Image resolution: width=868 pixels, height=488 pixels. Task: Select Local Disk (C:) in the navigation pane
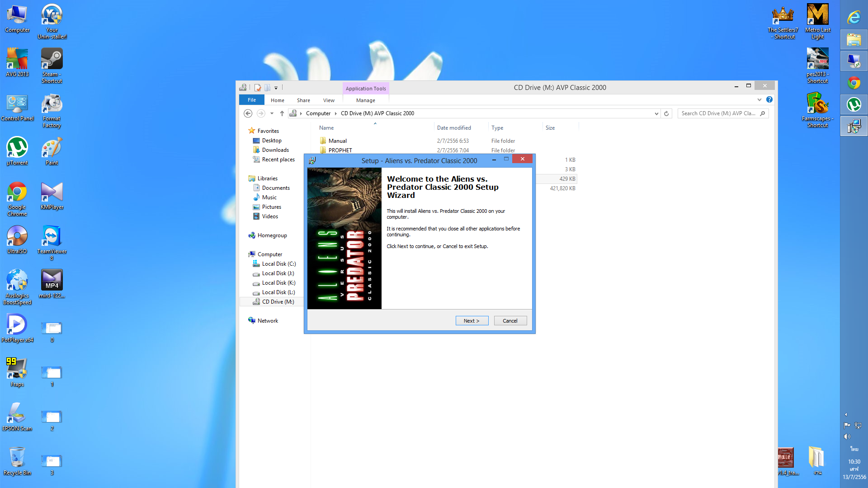[278, 264]
